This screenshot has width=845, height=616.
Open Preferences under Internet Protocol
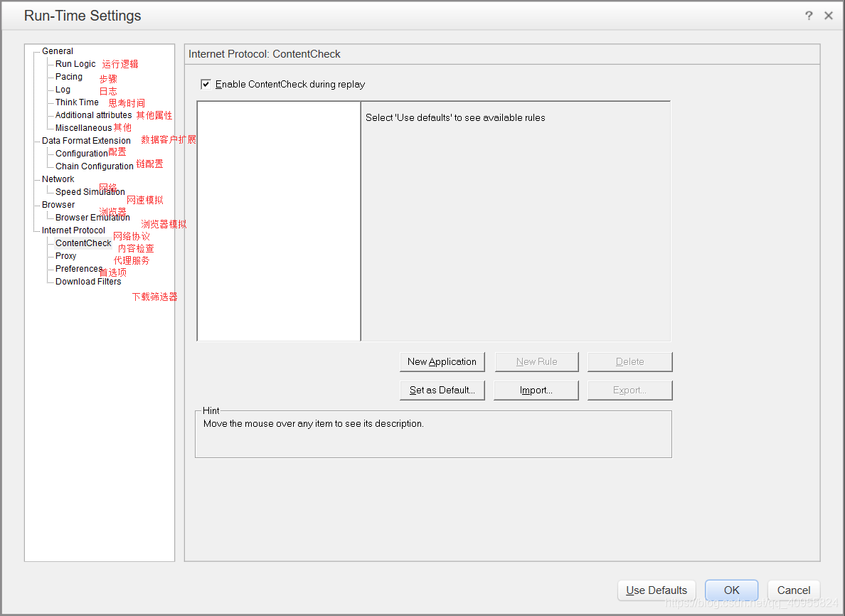[79, 269]
